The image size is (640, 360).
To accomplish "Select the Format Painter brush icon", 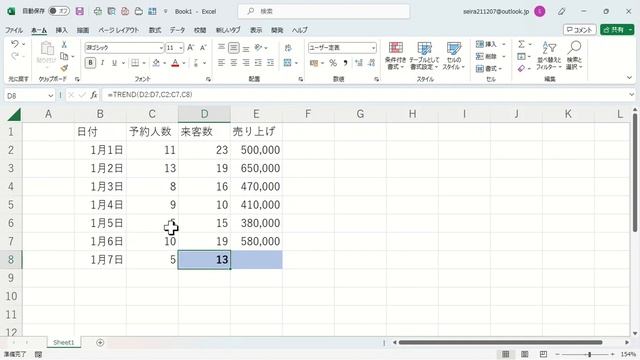I will pyautogui.click(x=64, y=68).
